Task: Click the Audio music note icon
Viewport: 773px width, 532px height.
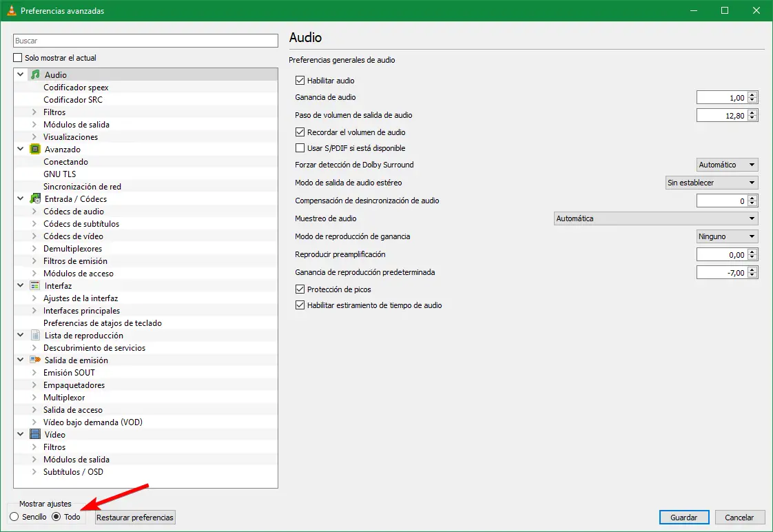Action: [x=35, y=74]
